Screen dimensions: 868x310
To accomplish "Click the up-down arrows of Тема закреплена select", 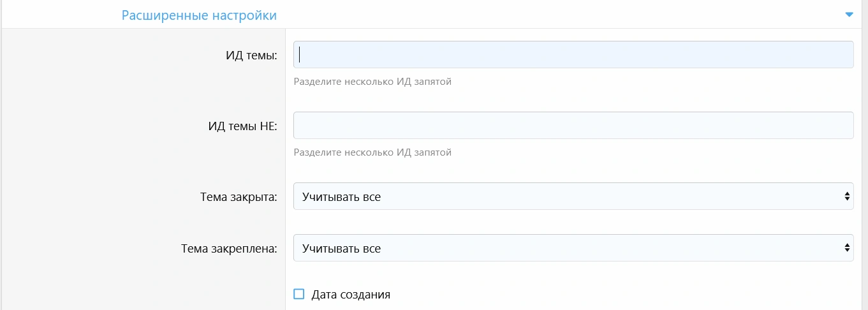I will pos(846,248).
